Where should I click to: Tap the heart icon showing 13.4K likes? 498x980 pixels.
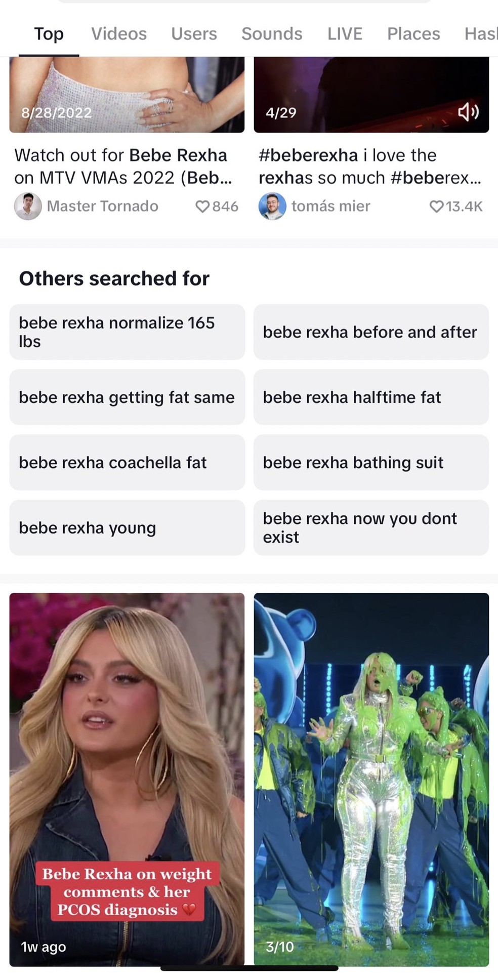pyautogui.click(x=436, y=206)
